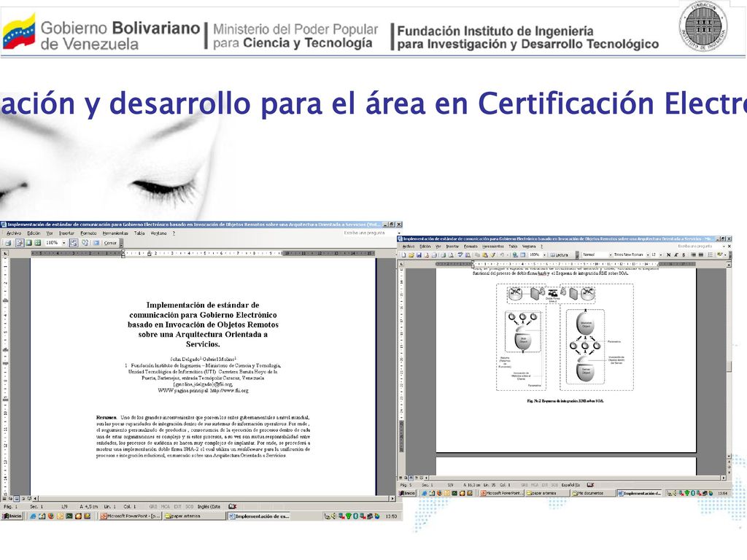
Task: Toggle EXT extend selection in left status bar
Action: point(177,506)
